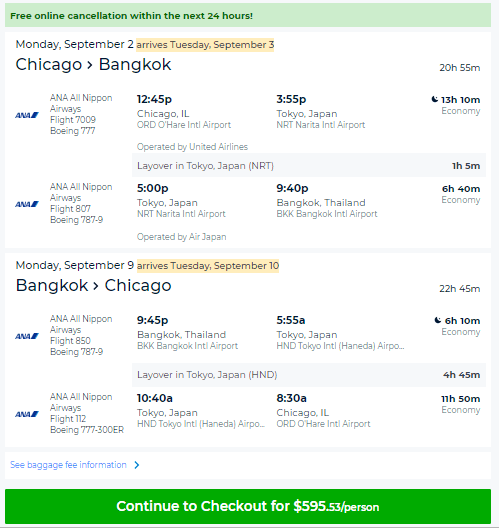Click ANA logo for Flight 807

pyautogui.click(x=27, y=204)
